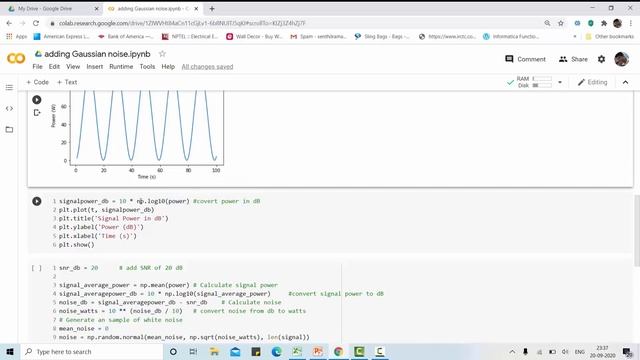Run the plot output cell
The image size is (640, 360).
pyautogui.click(x=37, y=100)
